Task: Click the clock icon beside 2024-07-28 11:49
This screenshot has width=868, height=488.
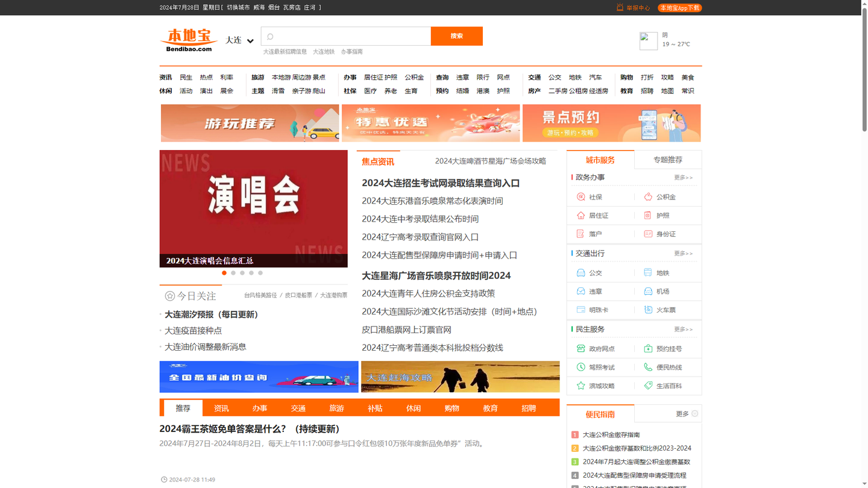Action: [164, 480]
